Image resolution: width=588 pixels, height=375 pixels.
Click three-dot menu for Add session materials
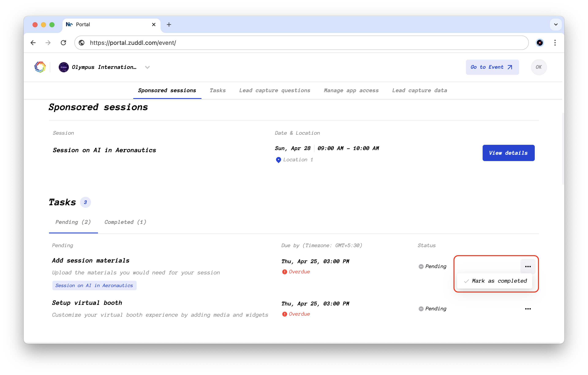coord(528,267)
